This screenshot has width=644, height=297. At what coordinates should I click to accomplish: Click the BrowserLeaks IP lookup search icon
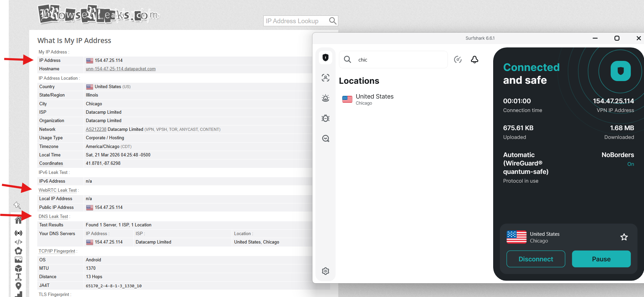pyautogui.click(x=333, y=21)
